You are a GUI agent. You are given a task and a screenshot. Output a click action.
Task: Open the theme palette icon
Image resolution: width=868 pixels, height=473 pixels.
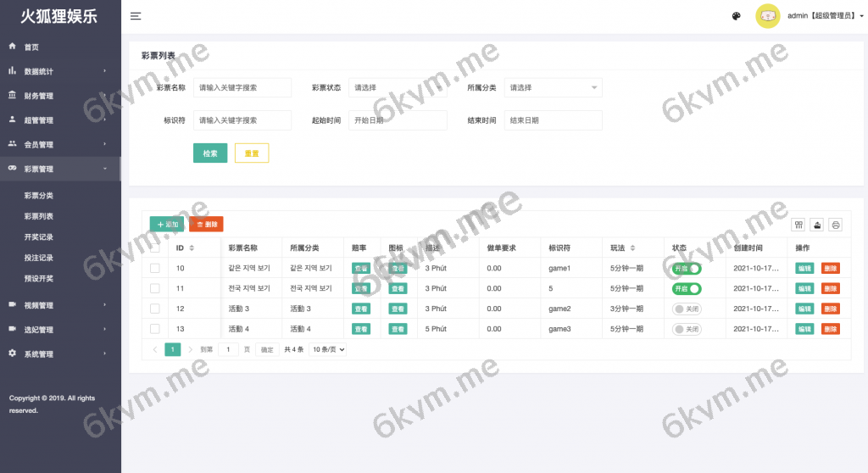[736, 16]
